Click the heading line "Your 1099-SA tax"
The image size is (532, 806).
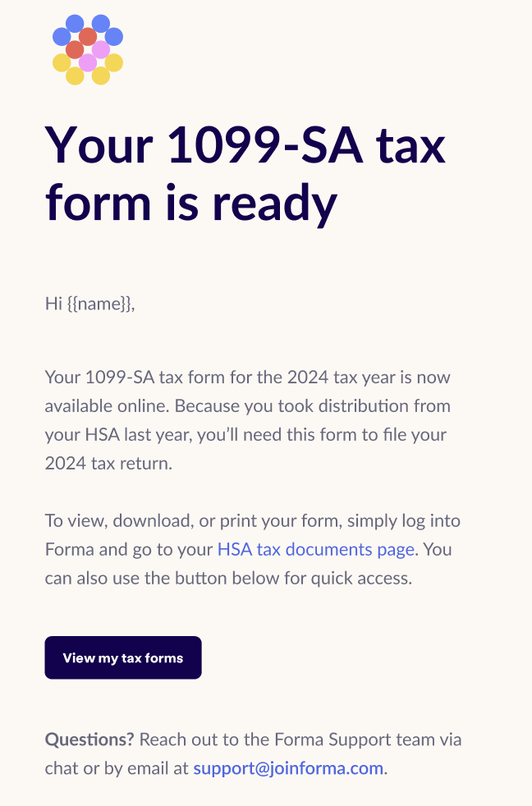245,145
